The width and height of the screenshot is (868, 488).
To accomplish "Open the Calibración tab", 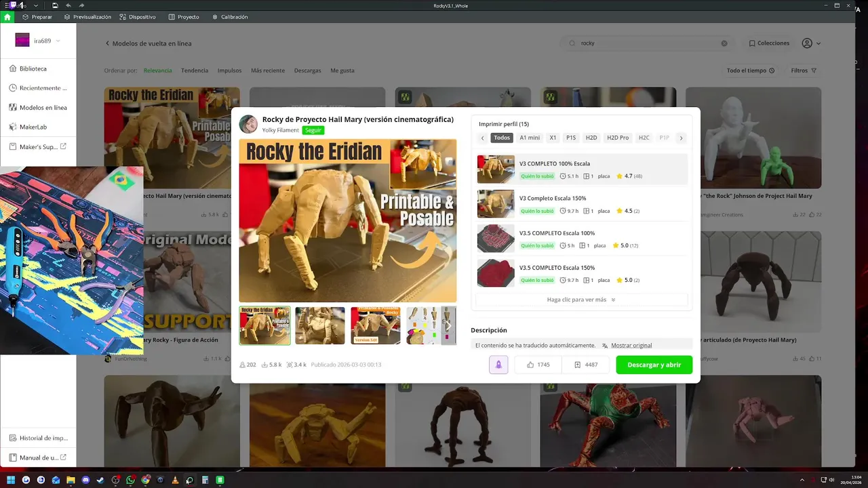I will [x=230, y=17].
